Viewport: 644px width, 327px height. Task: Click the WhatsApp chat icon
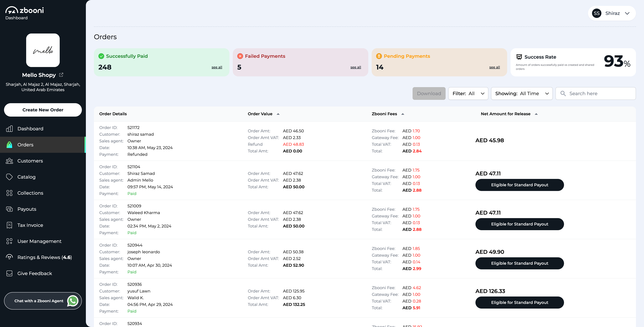[x=73, y=301]
